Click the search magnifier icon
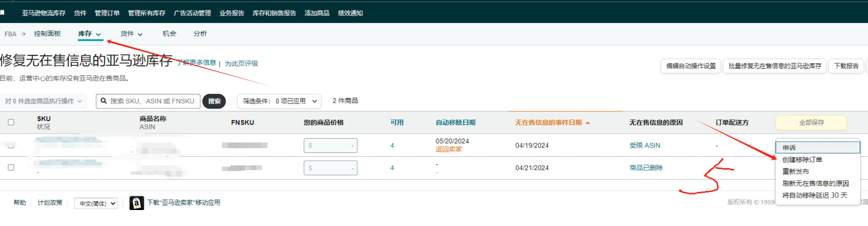The width and height of the screenshot is (868, 226). coord(104,101)
